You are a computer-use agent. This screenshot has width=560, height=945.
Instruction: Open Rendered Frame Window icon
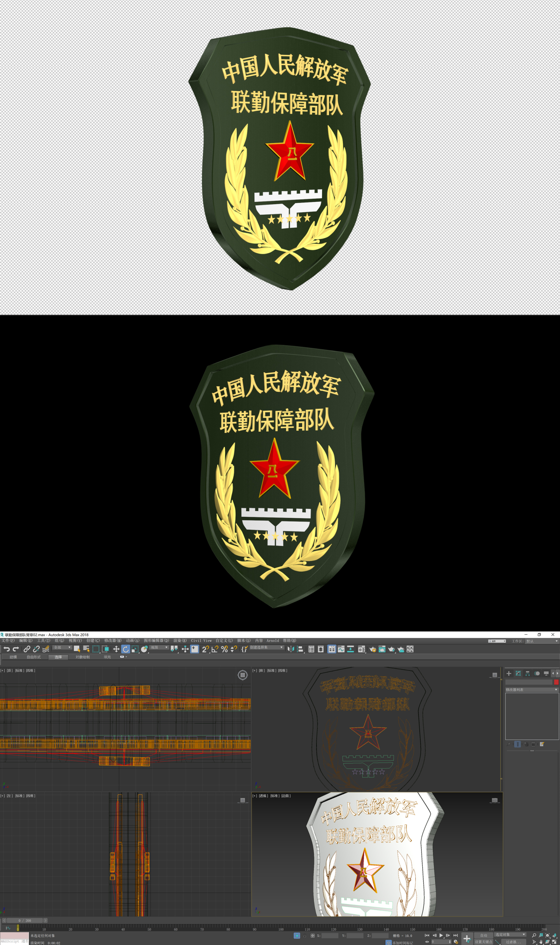tap(382, 649)
